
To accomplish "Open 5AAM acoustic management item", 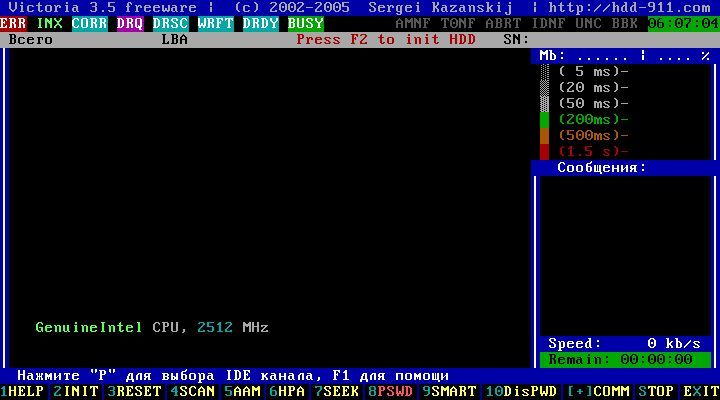I will coord(242,392).
